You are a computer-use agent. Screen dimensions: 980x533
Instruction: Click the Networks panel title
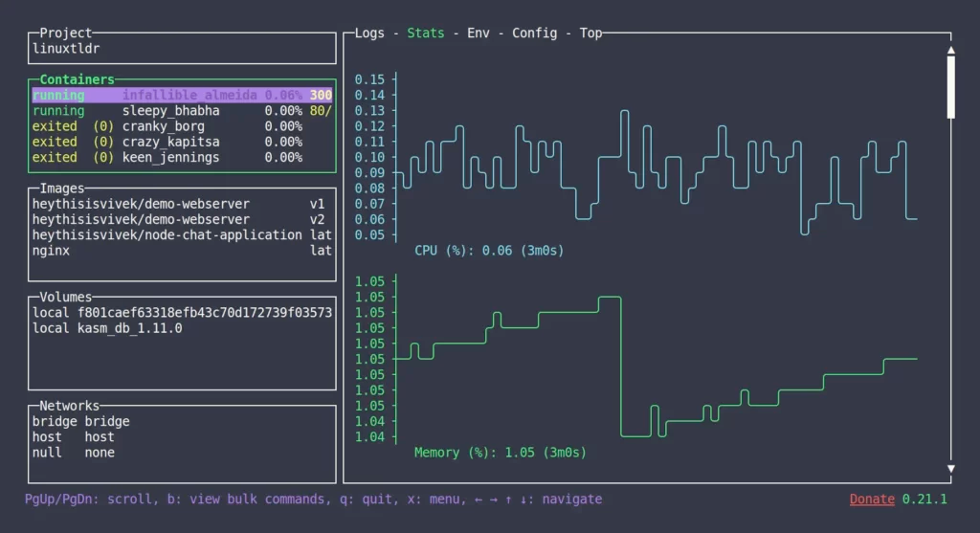tap(69, 406)
